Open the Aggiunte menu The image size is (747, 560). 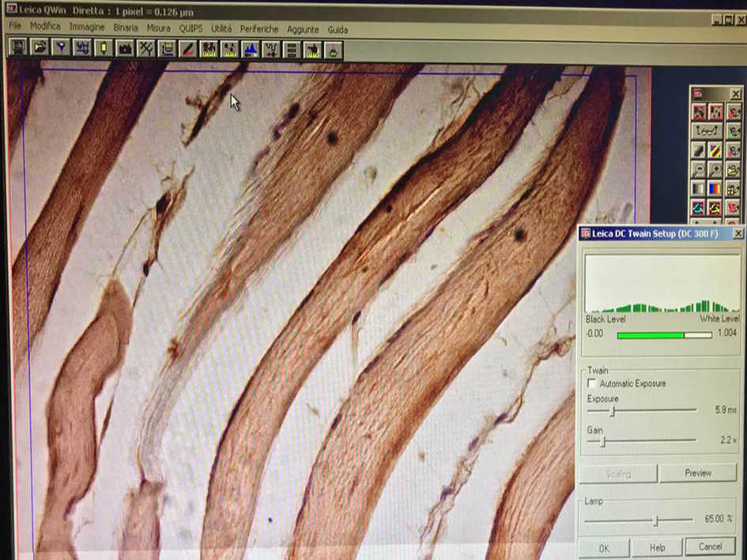[x=303, y=29]
